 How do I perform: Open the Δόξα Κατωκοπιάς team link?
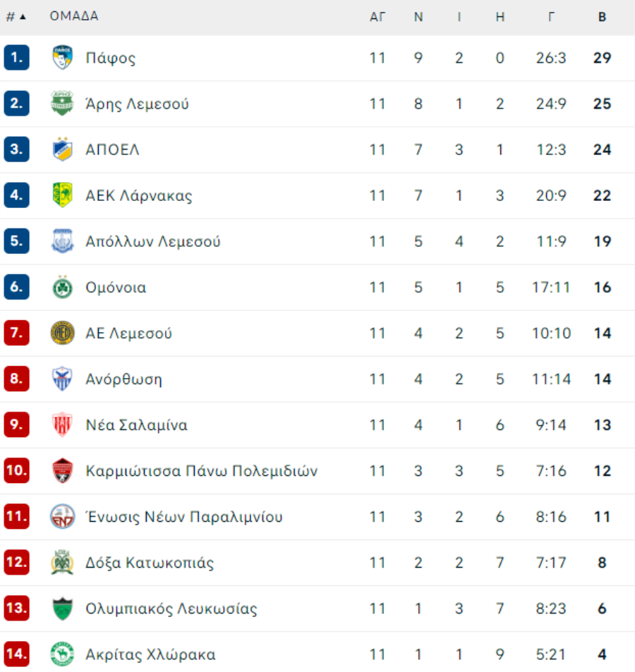pos(149,562)
